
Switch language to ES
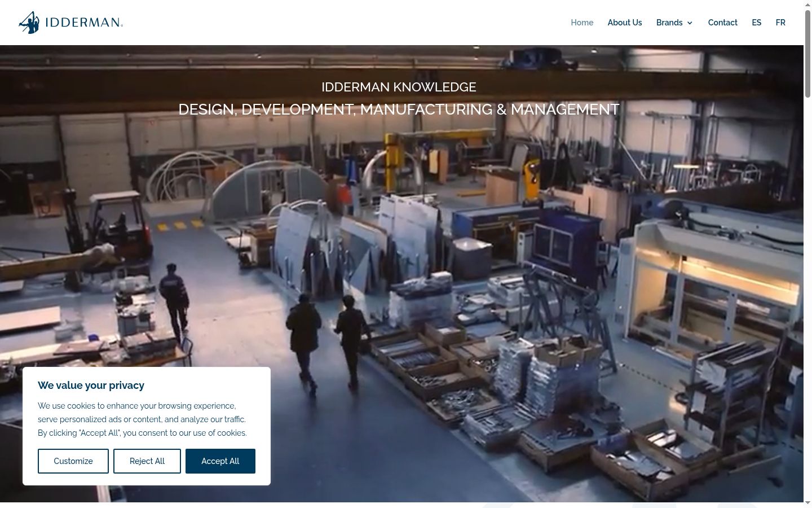point(757,23)
